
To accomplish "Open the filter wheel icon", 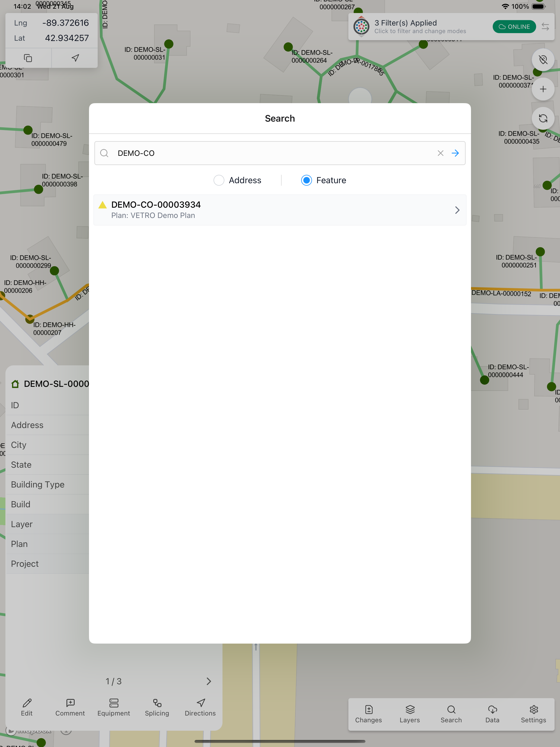I will [361, 27].
